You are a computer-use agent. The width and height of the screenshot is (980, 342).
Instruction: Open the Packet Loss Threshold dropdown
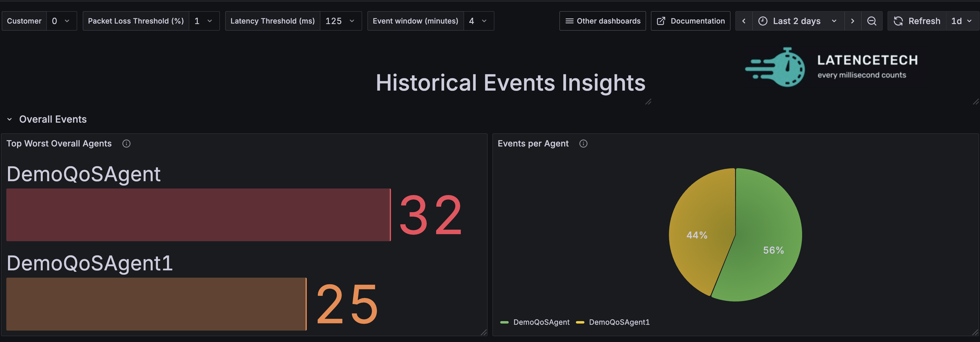(x=204, y=21)
